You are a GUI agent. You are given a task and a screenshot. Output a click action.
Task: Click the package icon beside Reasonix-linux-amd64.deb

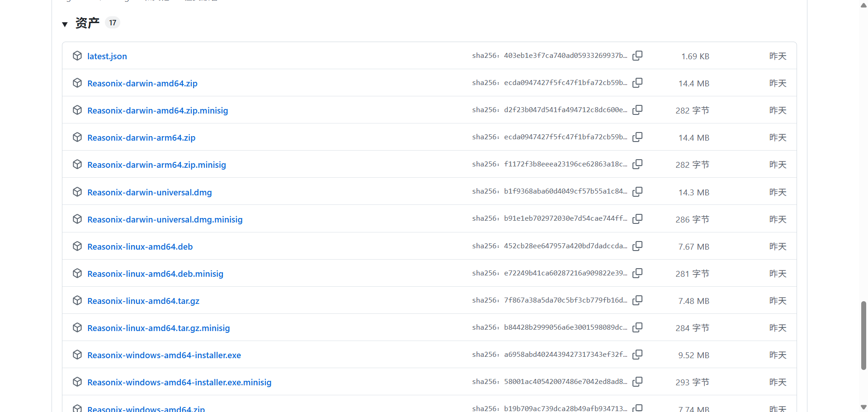coord(77,246)
